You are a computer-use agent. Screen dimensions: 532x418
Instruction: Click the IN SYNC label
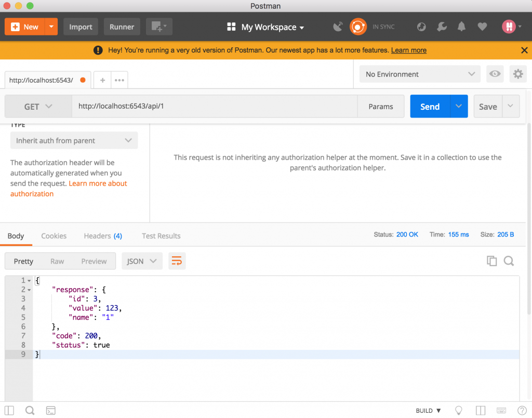[x=383, y=27]
